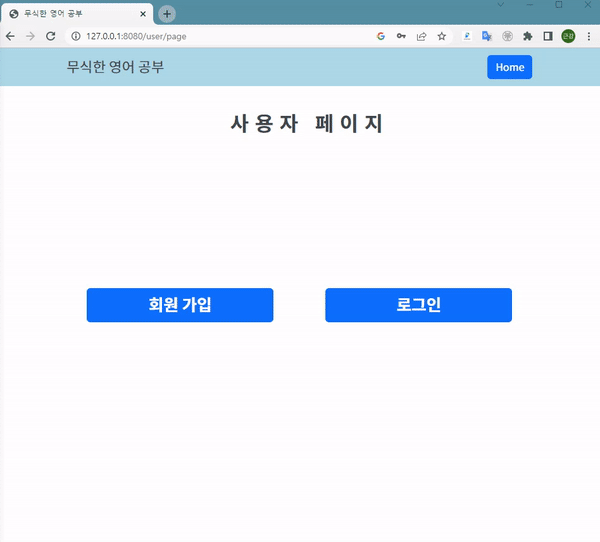The height and width of the screenshot is (542, 600).
Task: View site information icon in address bar
Action: 76,36
